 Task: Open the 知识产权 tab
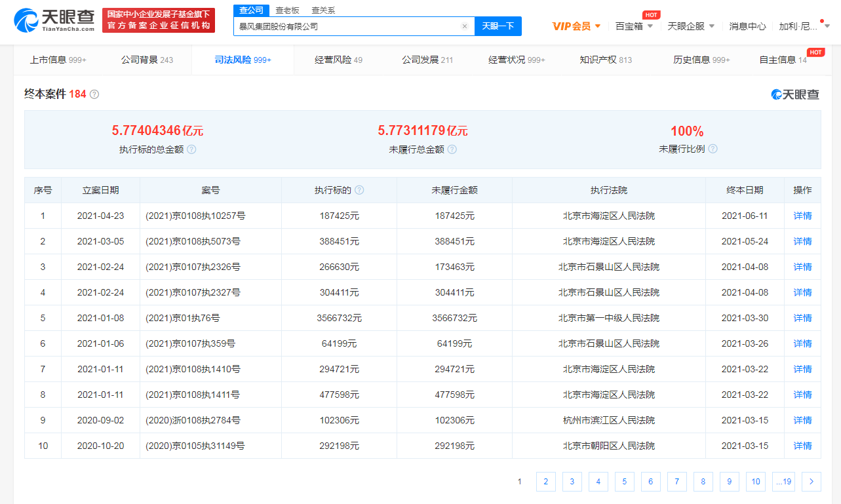pos(606,60)
